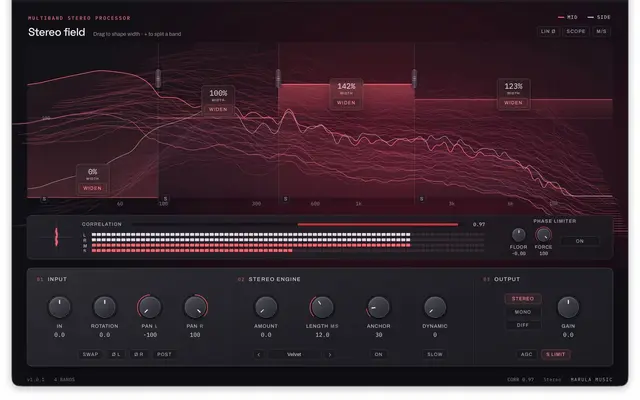The image size is (640, 400).
Task: Go to next stereo engine preset arrow
Action: 330,354
